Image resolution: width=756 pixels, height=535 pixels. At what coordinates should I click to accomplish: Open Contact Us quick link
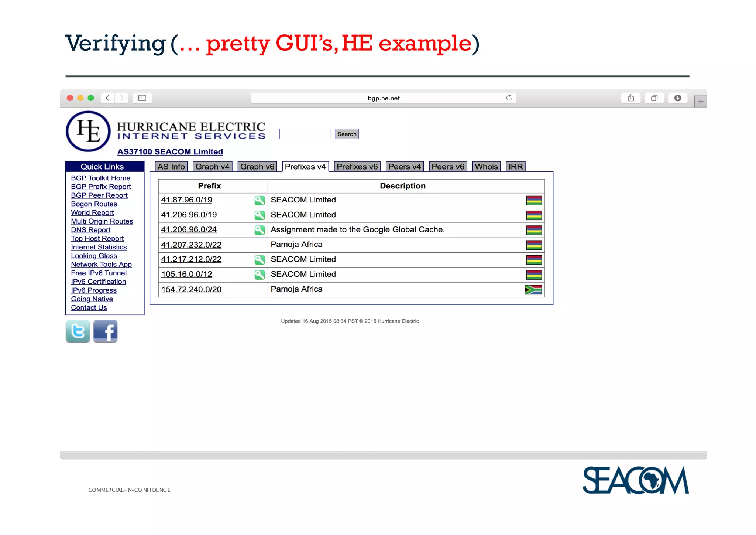point(89,307)
